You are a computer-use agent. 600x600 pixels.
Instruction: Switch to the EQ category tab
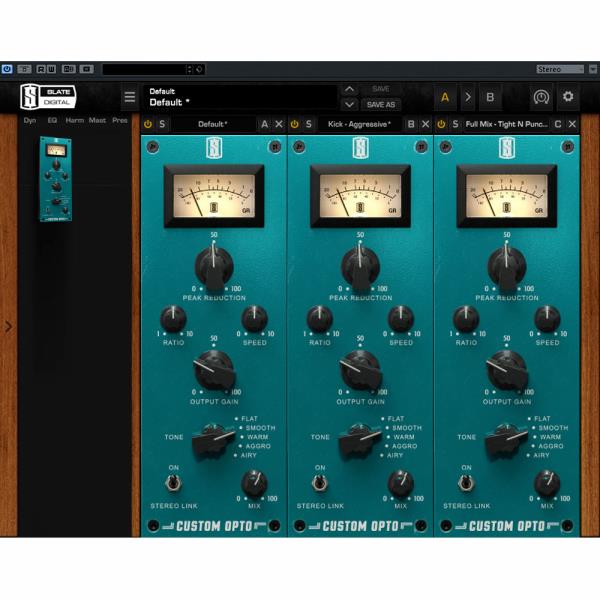click(x=52, y=120)
